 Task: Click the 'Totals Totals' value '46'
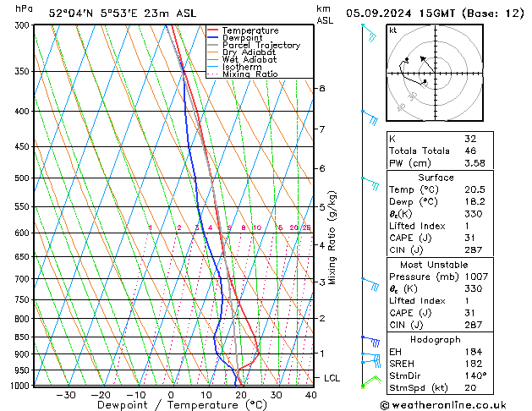[470, 151]
